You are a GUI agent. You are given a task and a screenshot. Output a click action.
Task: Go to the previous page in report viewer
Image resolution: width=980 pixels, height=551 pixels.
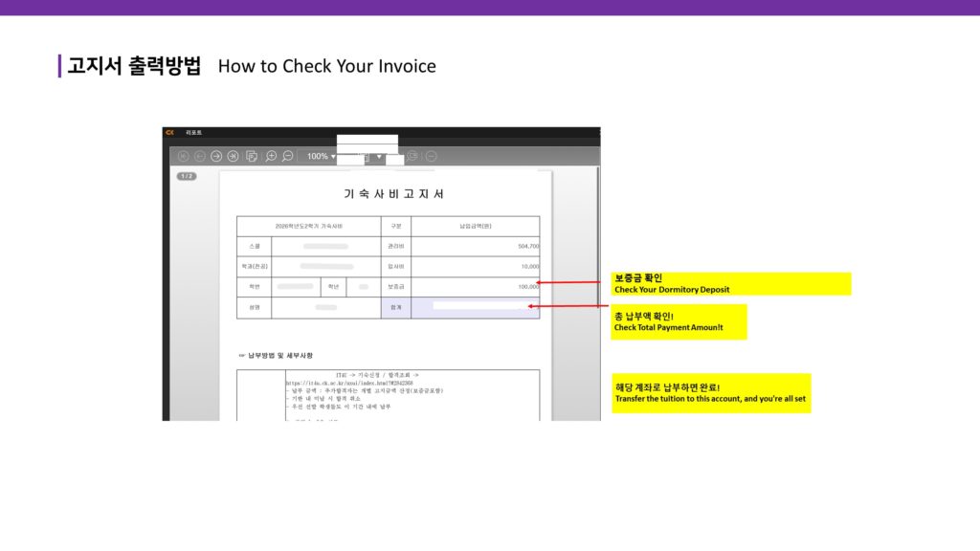pyautogui.click(x=199, y=156)
